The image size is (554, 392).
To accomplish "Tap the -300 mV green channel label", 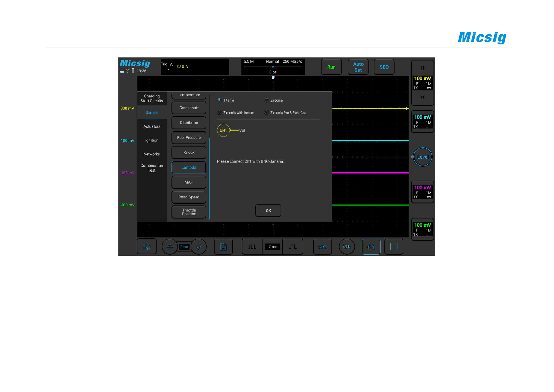I will 127,205.
